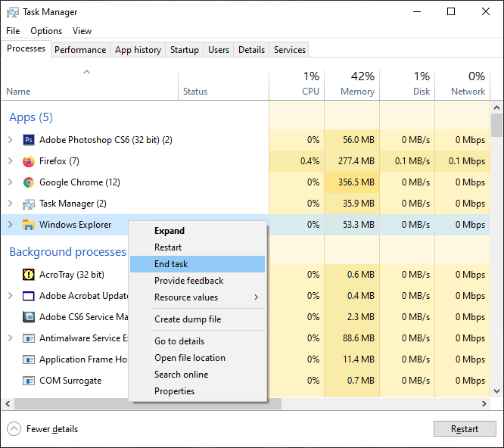
Task: Expand the Firefox process group
Action: click(11, 161)
